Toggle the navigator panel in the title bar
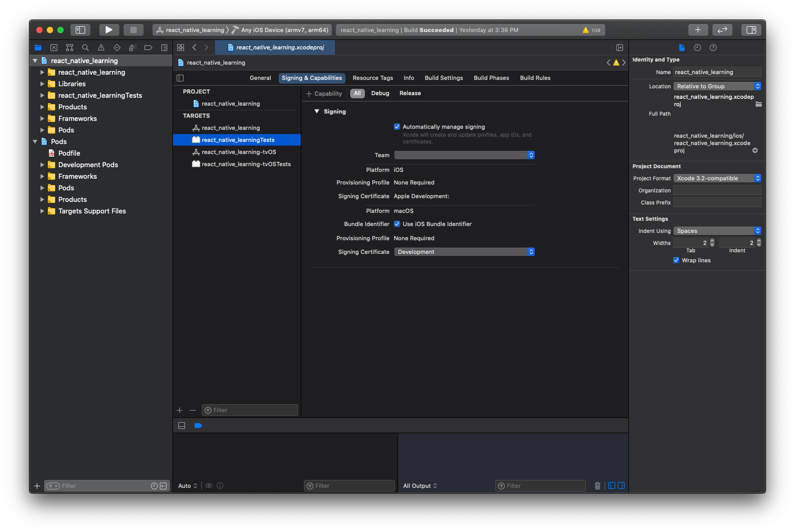 pos(80,30)
